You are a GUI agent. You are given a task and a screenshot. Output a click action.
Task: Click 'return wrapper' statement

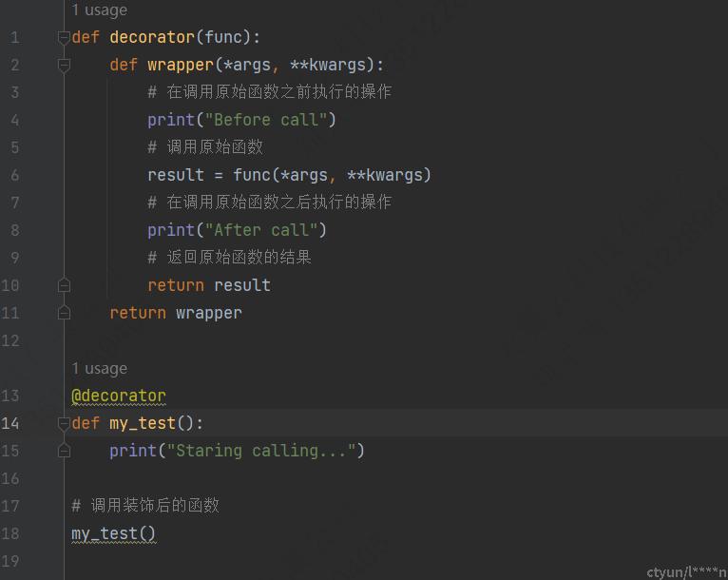176,313
